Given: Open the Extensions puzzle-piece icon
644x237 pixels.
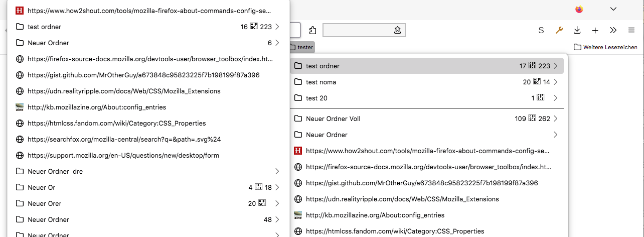Looking at the screenshot, I should [313, 30].
